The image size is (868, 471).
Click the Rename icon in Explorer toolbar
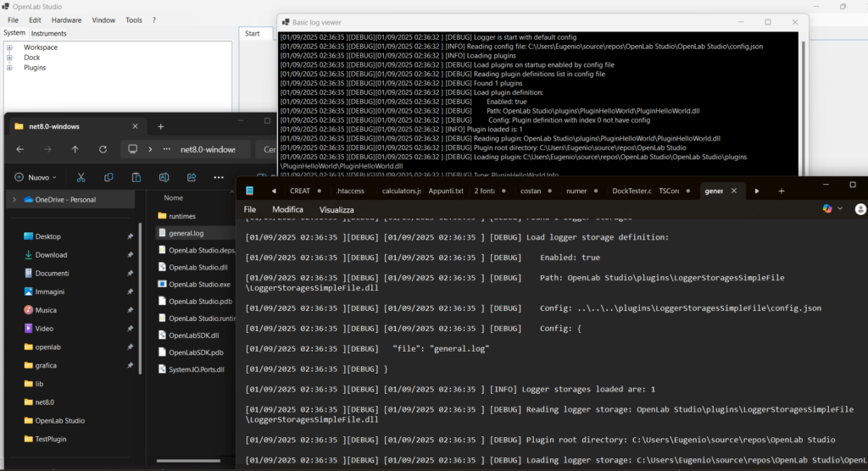click(x=164, y=177)
